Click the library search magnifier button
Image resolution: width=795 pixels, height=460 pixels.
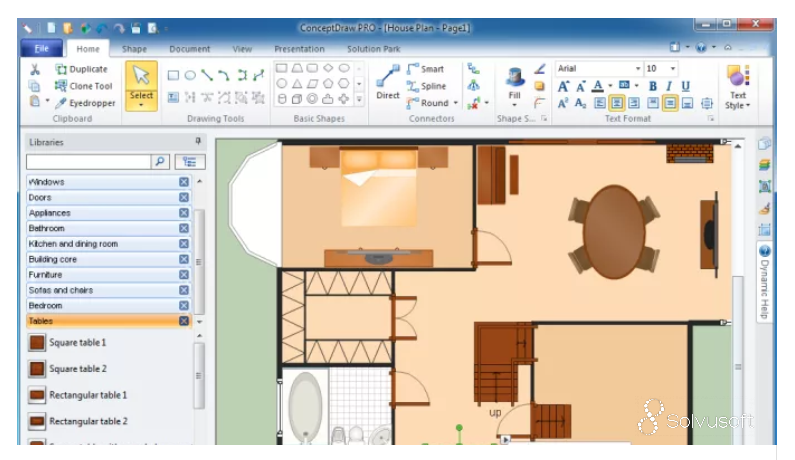[x=160, y=162]
